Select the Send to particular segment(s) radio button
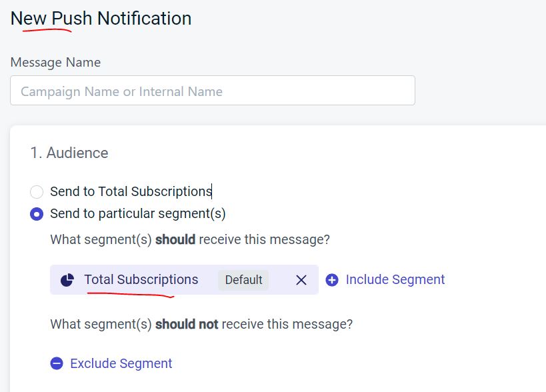The height and width of the screenshot is (392, 546). click(37, 214)
